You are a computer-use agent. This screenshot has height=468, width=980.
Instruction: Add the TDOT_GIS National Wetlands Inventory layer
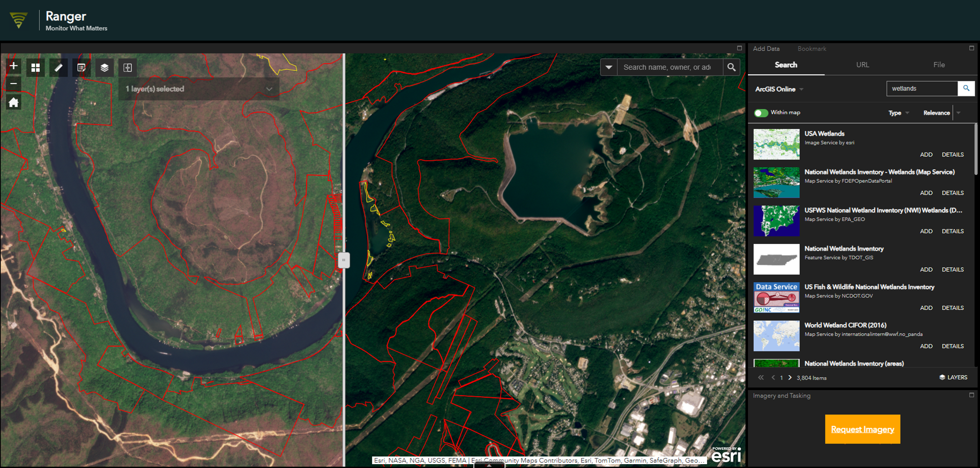[x=926, y=270]
